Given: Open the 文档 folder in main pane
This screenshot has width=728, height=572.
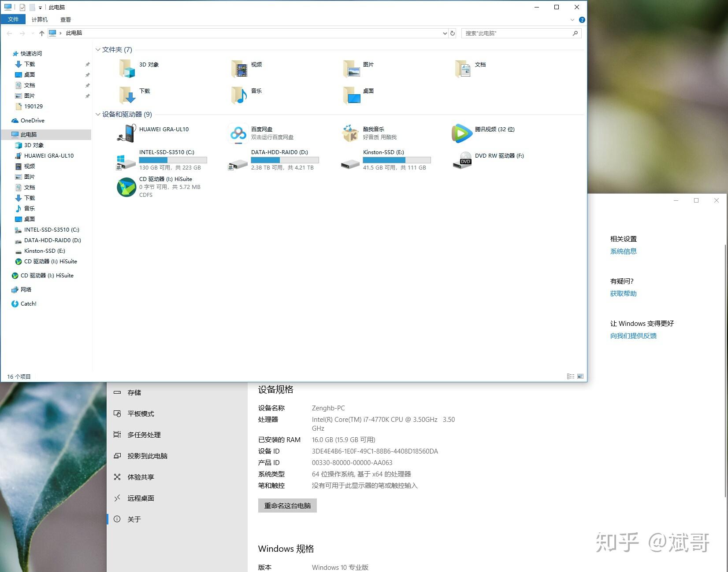Looking at the screenshot, I should coord(463,69).
